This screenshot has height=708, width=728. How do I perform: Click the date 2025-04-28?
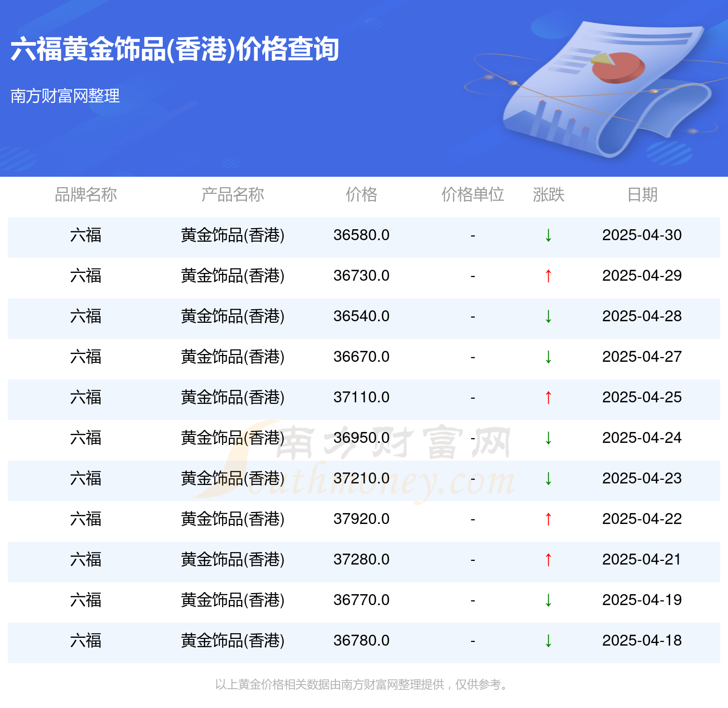(x=642, y=316)
